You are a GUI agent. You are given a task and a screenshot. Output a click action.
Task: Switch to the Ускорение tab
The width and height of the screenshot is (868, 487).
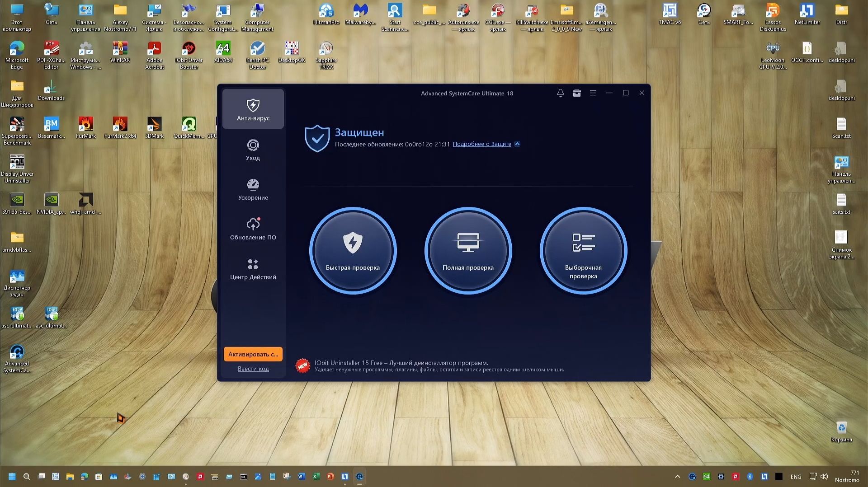pos(253,189)
